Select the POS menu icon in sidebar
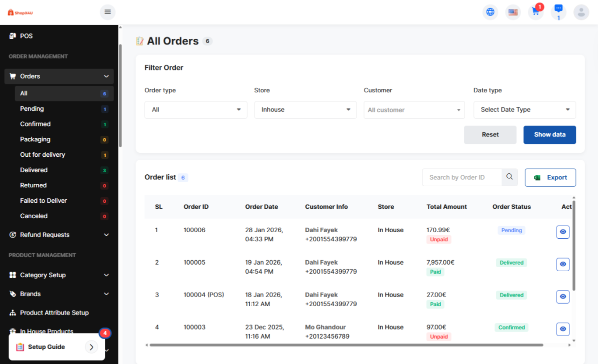Viewport: 598px width, 364px height. point(12,35)
